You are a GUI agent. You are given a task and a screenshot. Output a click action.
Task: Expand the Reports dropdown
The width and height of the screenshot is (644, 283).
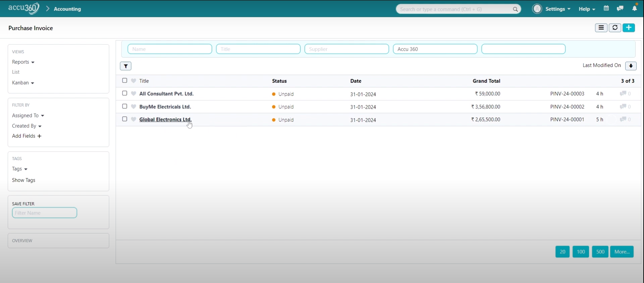pos(23,62)
